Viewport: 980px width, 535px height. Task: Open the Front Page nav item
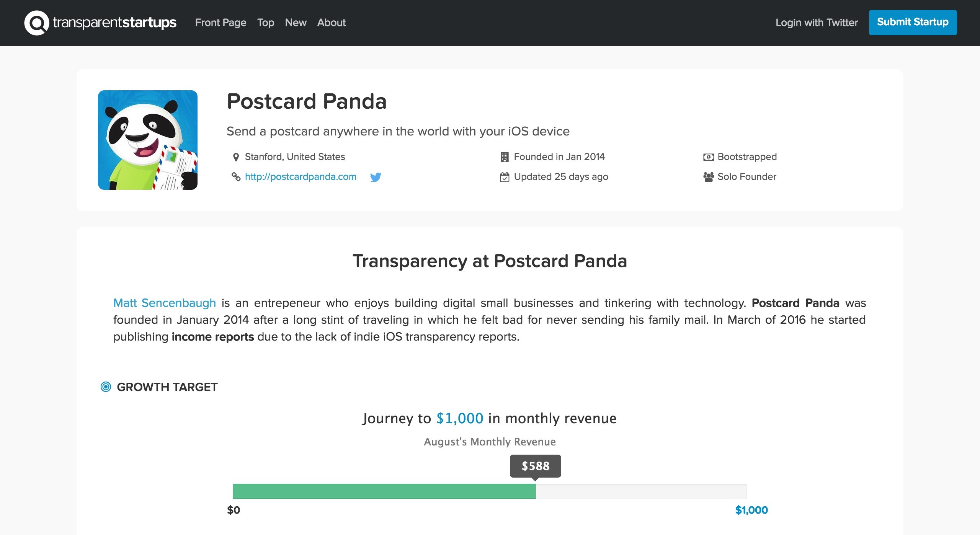[x=220, y=23]
